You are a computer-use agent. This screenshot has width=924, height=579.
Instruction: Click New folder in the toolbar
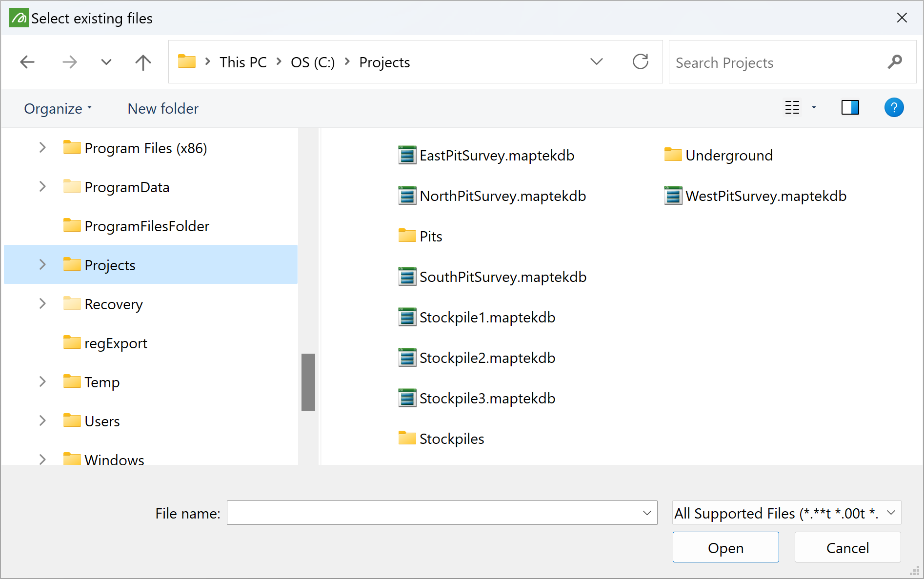163,109
